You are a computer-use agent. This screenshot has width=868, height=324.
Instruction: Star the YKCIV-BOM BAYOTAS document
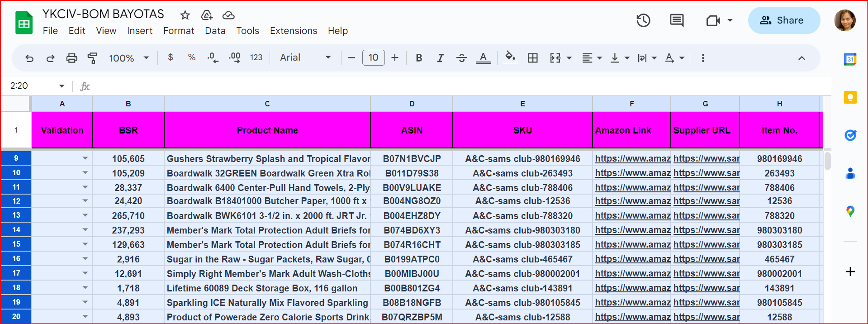tap(185, 15)
